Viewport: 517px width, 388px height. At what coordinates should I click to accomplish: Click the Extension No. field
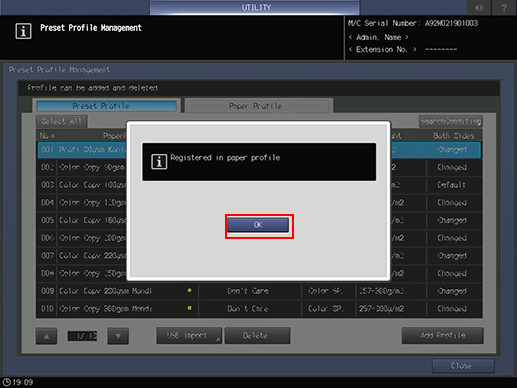click(x=403, y=50)
